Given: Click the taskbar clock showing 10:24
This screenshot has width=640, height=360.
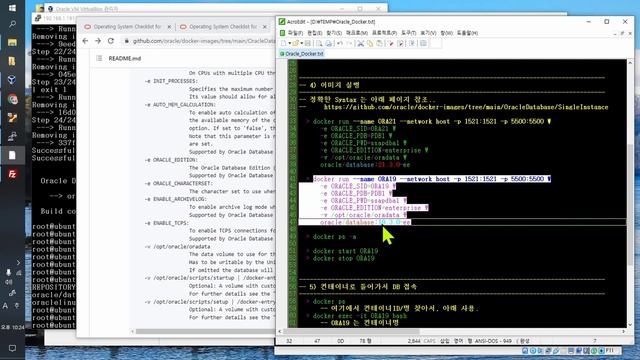Looking at the screenshot, I should (x=12, y=327).
